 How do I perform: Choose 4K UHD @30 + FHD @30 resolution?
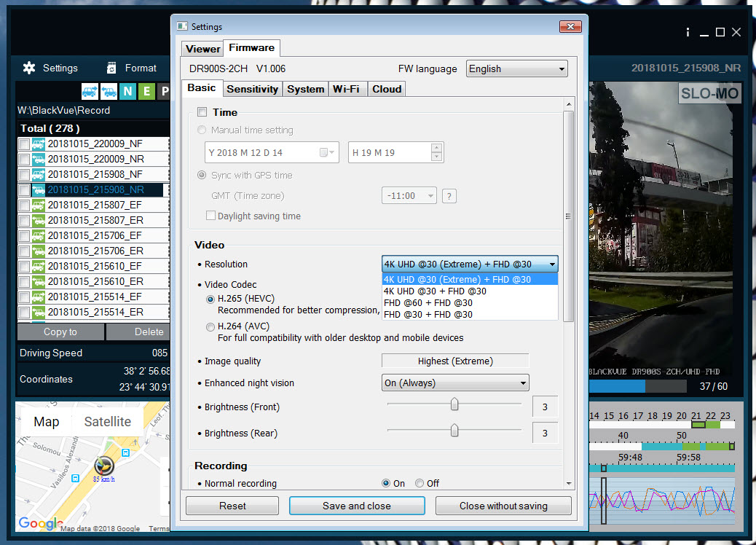tap(470, 291)
